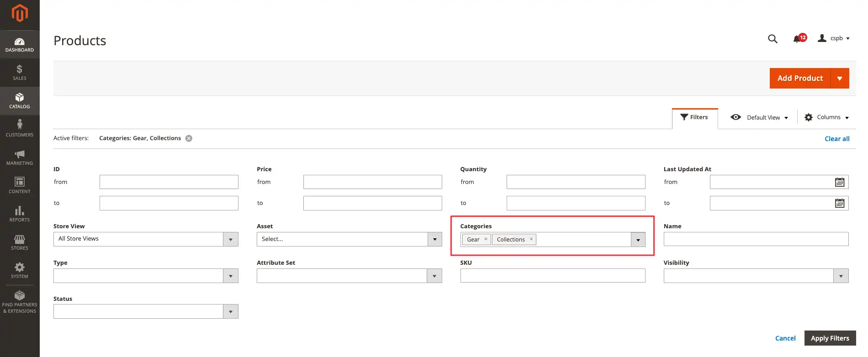Viewport: 868px width, 357px height.
Task: Clear the active Categories filter
Action: (x=189, y=138)
